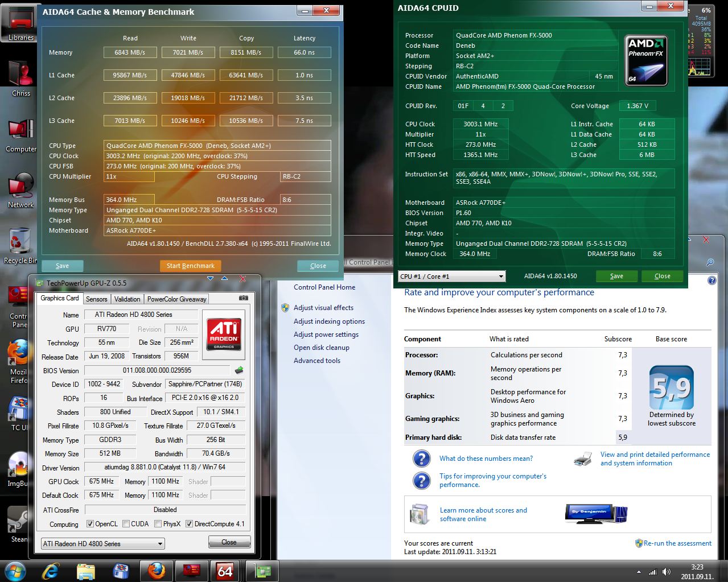
Task: Switch to the Validation tab in GPU-Z
Action: tap(127, 299)
